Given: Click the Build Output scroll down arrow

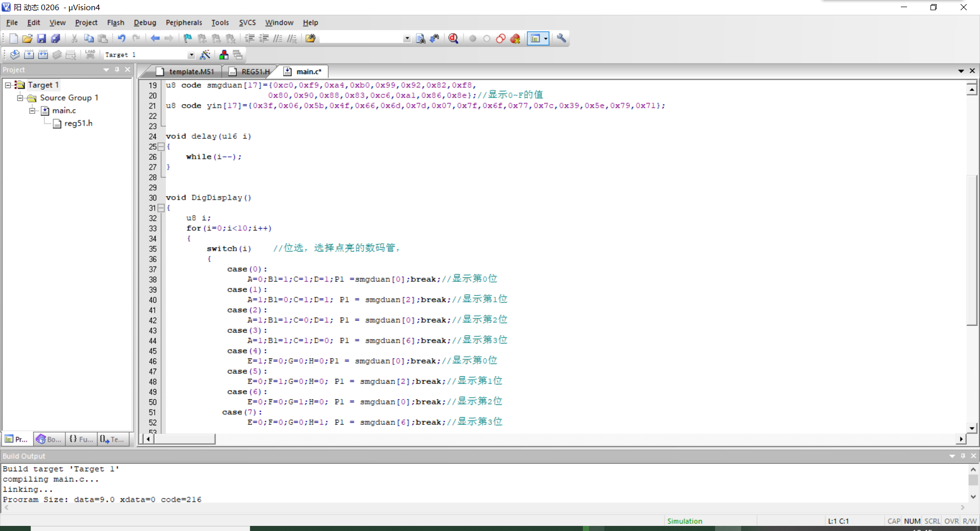Looking at the screenshot, I should (x=973, y=497).
